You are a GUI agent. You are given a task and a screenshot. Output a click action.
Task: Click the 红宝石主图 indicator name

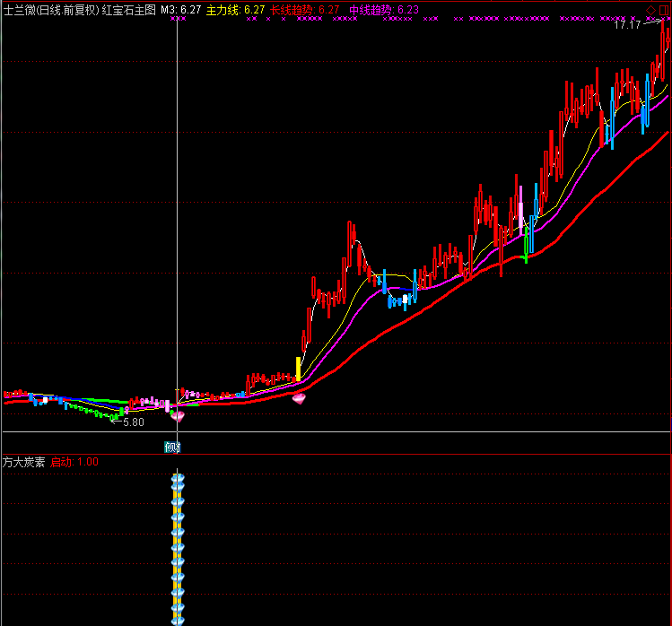(128, 10)
